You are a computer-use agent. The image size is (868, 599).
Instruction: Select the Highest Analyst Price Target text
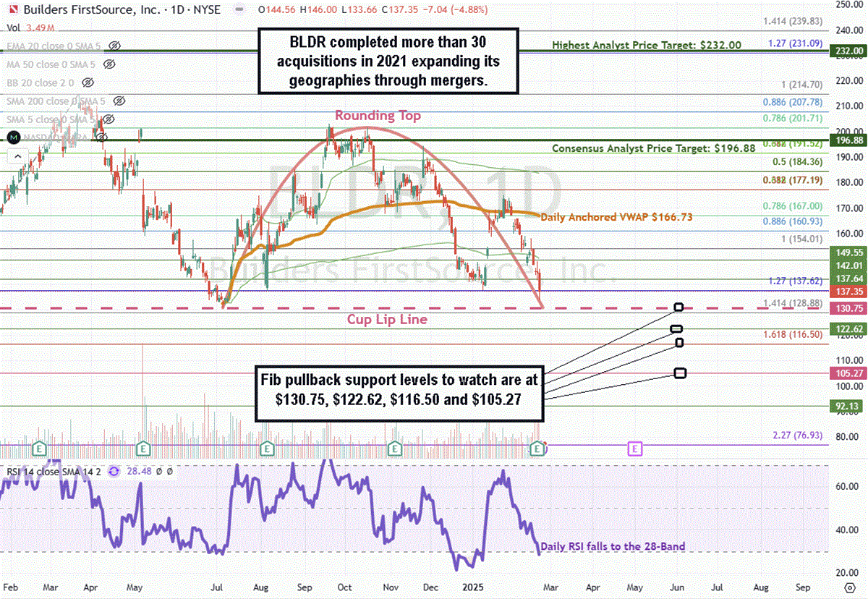647,45
